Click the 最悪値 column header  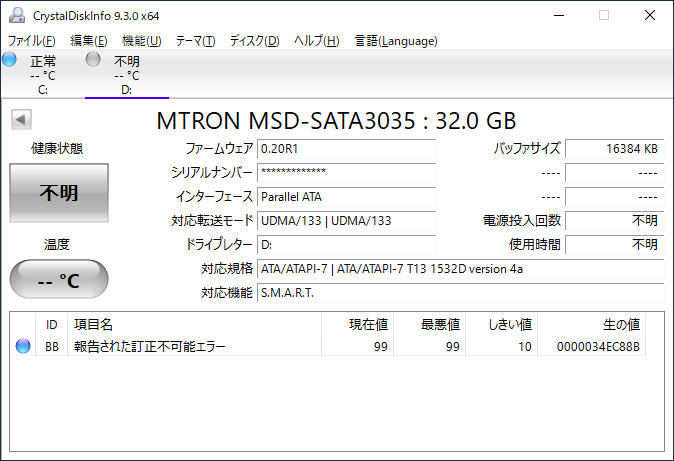(x=429, y=324)
